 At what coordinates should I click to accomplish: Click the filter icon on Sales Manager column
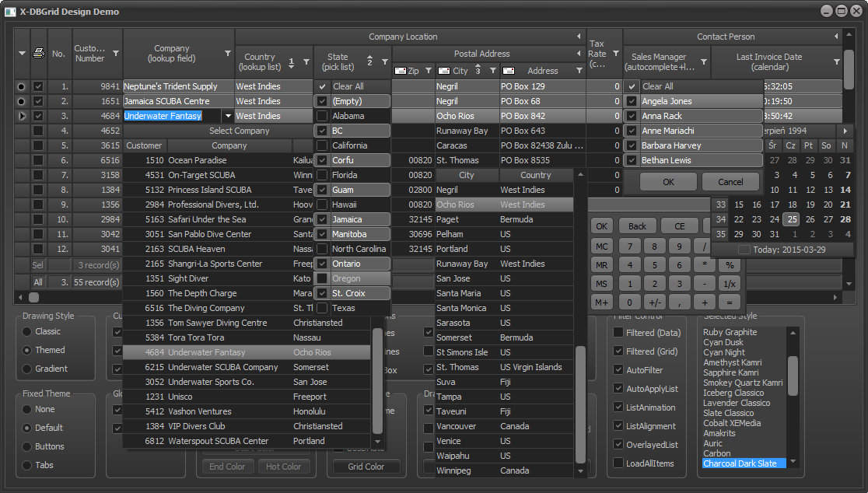(704, 61)
